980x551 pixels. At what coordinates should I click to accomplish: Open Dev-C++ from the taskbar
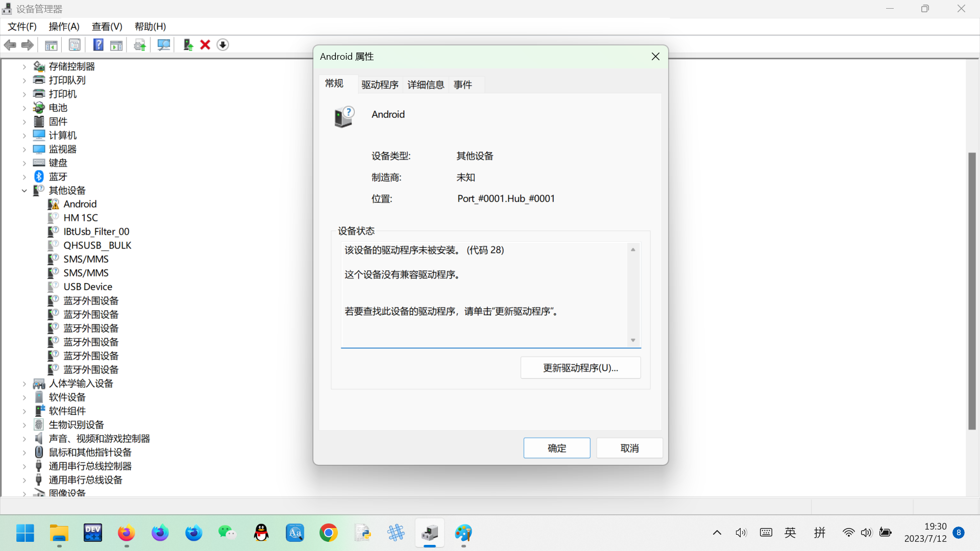(x=93, y=533)
